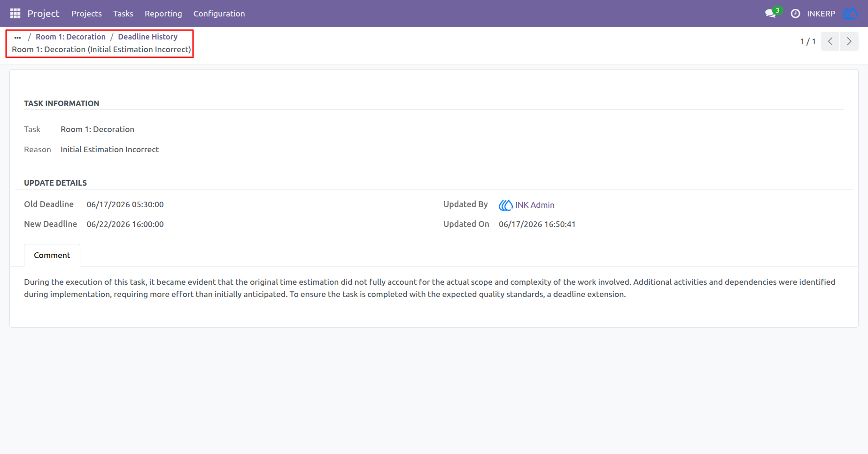Image resolution: width=868 pixels, height=454 pixels.
Task: Click the record title under breadcrumbs
Action: click(101, 49)
